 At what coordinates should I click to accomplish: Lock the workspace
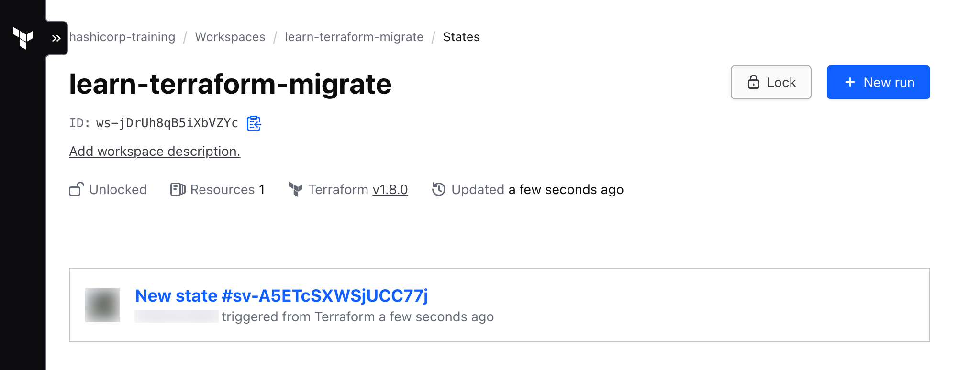click(x=771, y=82)
